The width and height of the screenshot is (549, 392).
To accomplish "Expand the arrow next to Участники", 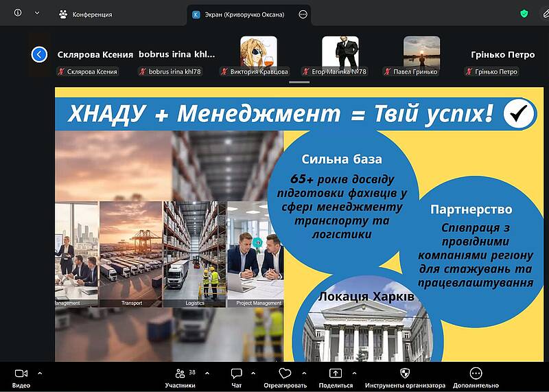I will [207, 373].
